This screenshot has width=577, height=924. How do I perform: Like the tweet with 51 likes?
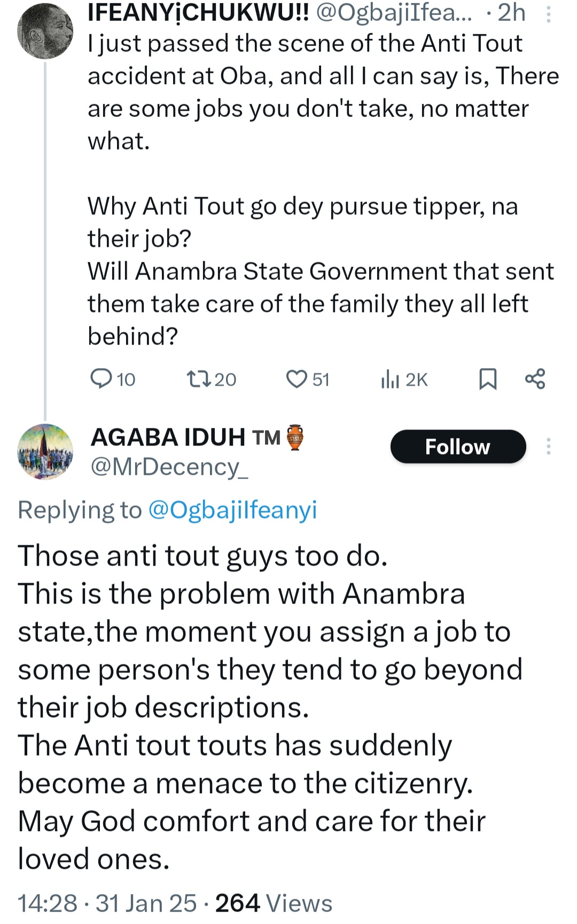(x=307, y=379)
